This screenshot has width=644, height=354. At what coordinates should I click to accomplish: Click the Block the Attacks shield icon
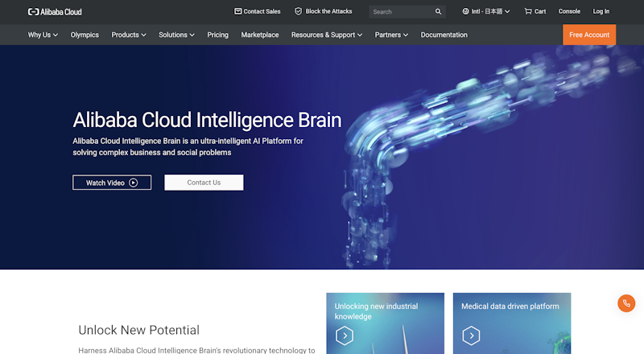299,12
